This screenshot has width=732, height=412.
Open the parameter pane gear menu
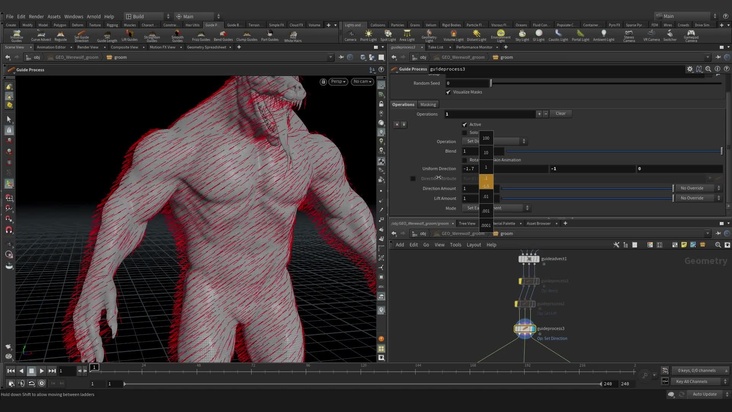click(690, 69)
